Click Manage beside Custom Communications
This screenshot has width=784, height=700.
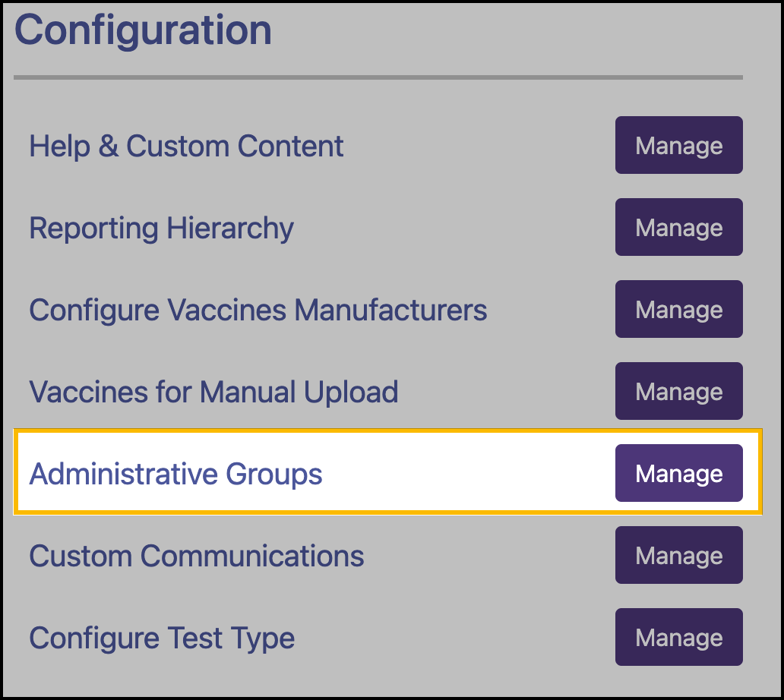pyautogui.click(x=678, y=555)
